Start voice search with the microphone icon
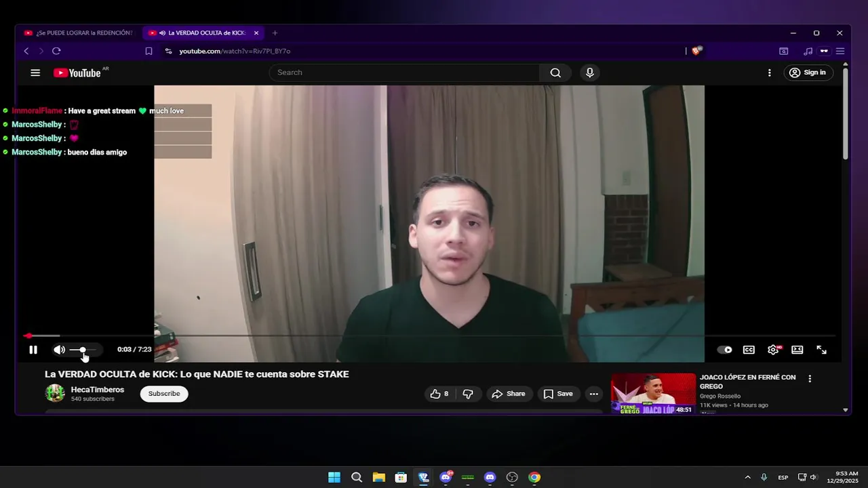 [x=590, y=73]
